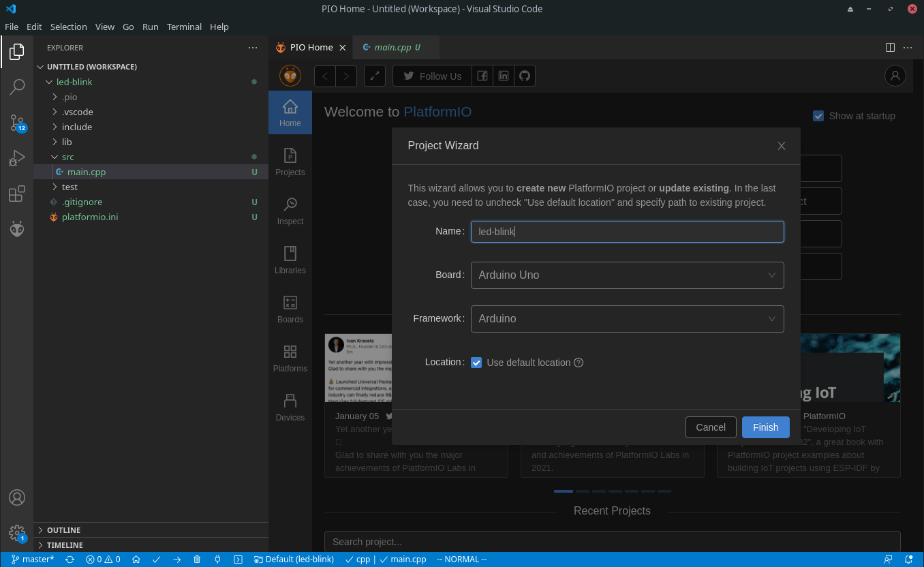
Task: Uncheck Use default location checkbox
Action: [x=476, y=363]
